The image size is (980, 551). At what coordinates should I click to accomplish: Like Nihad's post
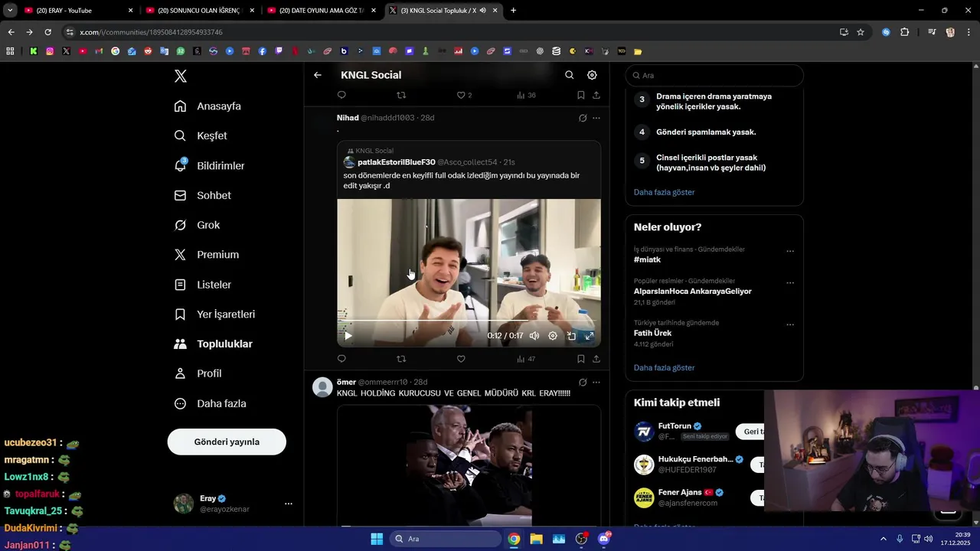[461, 359]
